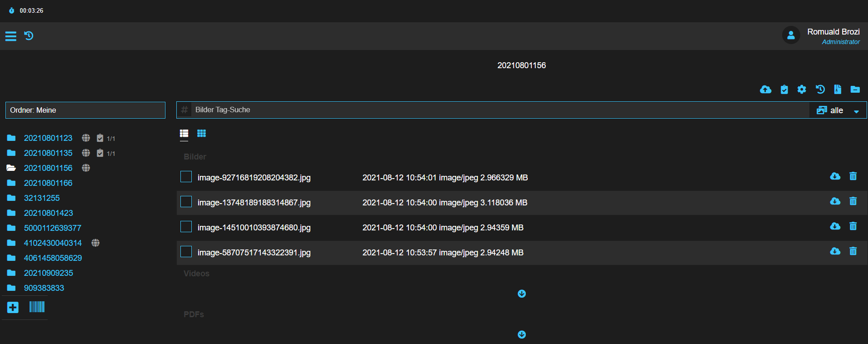Select list view mode
Screen dimensions: 868x344
click(184, 133)
